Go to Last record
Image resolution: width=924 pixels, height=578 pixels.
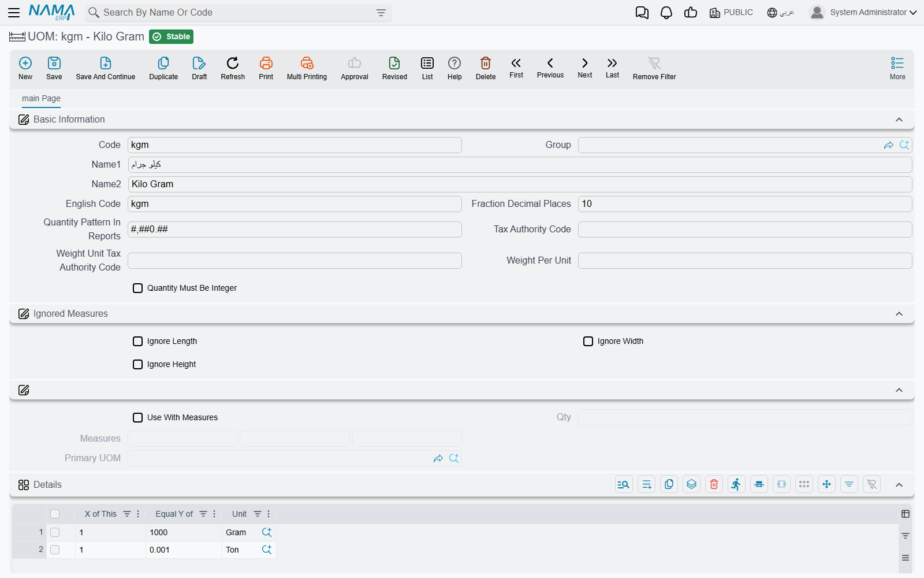[612, 67]
